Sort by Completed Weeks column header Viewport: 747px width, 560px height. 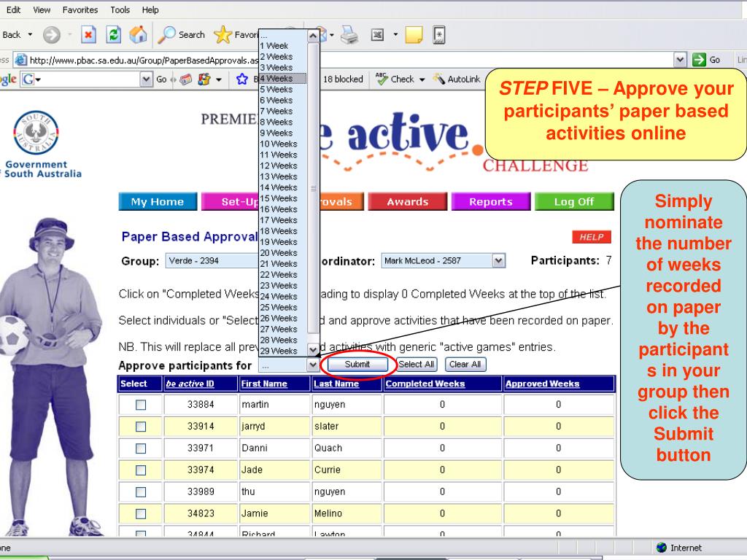click(425, 384)
